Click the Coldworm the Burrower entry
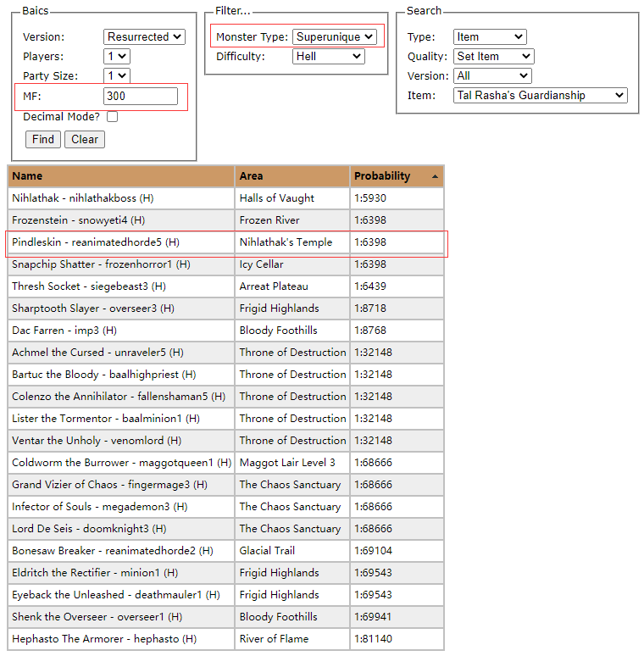The height and width of the screenshot is (656, 644). 121,463
